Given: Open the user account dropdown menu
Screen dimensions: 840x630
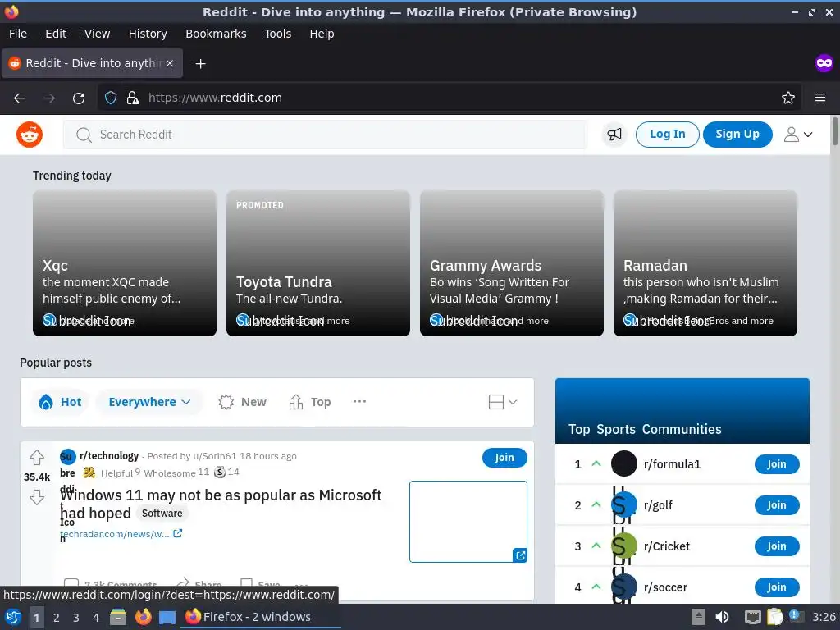Looking at the screenshot, I should pos(797,134).
